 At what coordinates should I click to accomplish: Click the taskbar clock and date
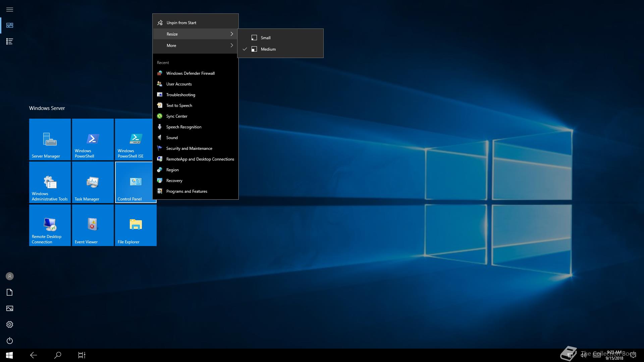coord(614,355)
